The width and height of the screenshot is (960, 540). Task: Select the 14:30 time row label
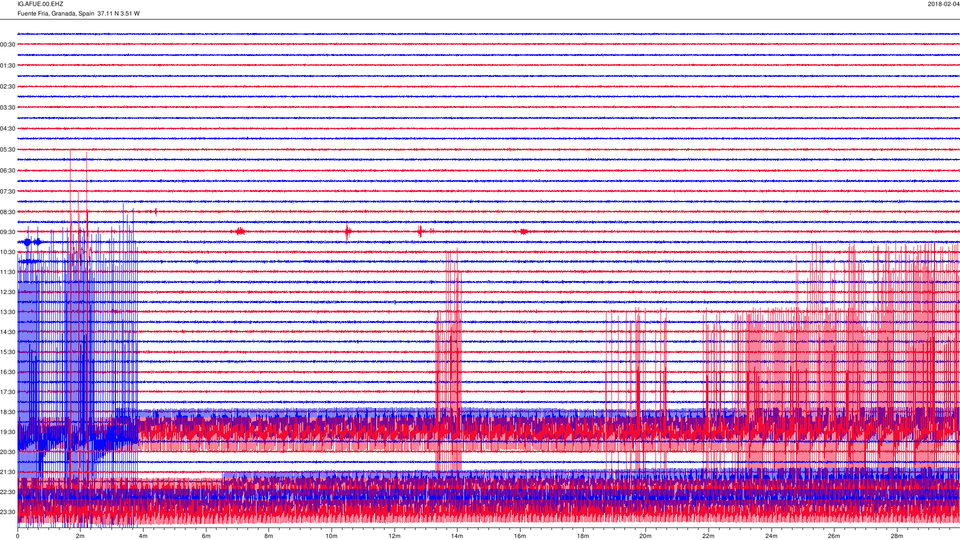[x=8, y=332]
